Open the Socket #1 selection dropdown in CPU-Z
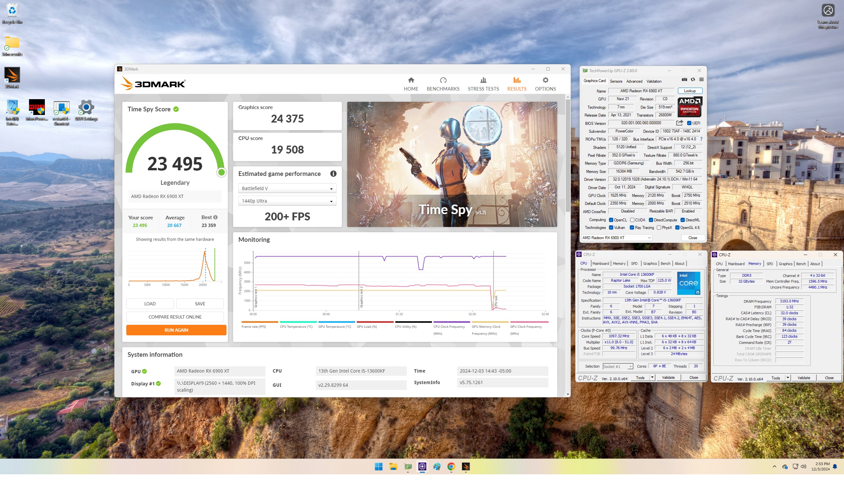The height and width of the screenshot is (504, 844). (618, 366)
